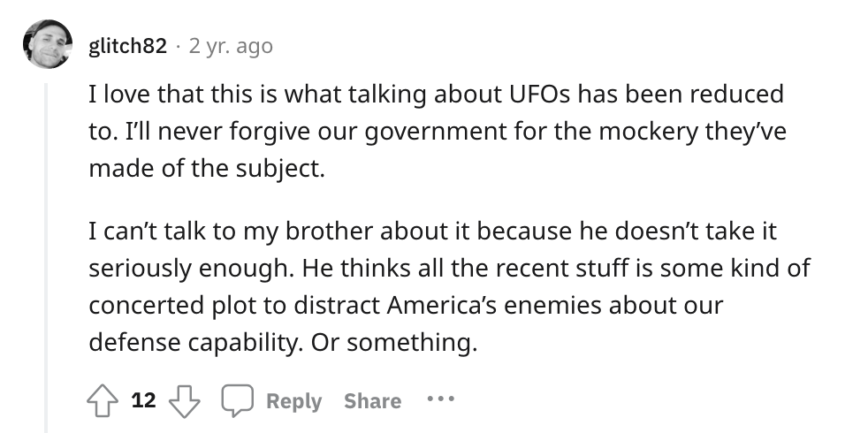Open the glitch82 username profile link

127,46
